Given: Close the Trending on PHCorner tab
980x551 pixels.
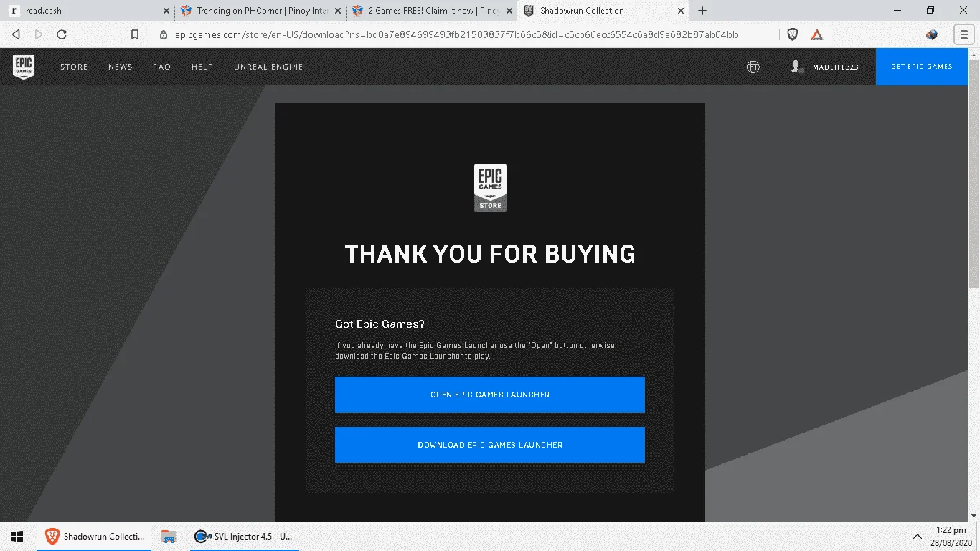Looking at the screenshot, I should coord(339,11).
